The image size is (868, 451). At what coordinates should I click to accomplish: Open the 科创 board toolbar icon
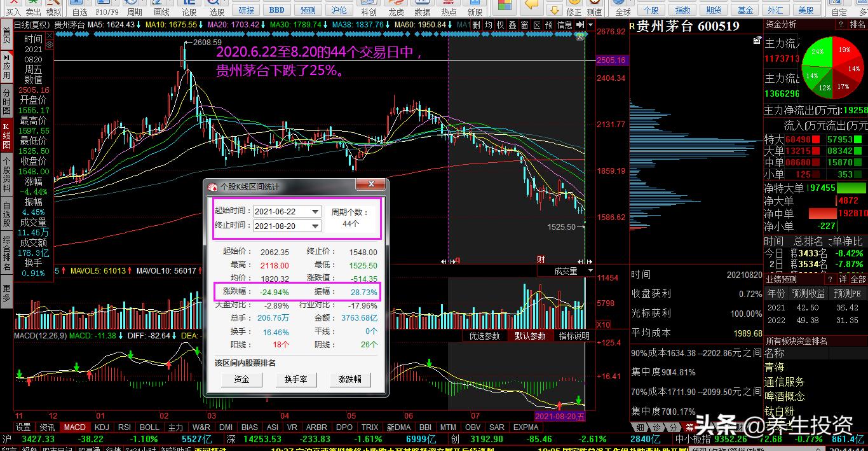[x=369, y=8]
